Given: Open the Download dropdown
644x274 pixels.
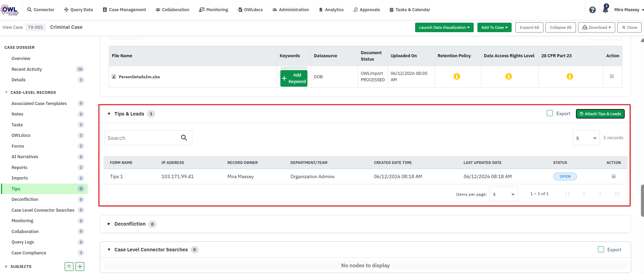Looking at the screenshot, I should coord(597,27).
